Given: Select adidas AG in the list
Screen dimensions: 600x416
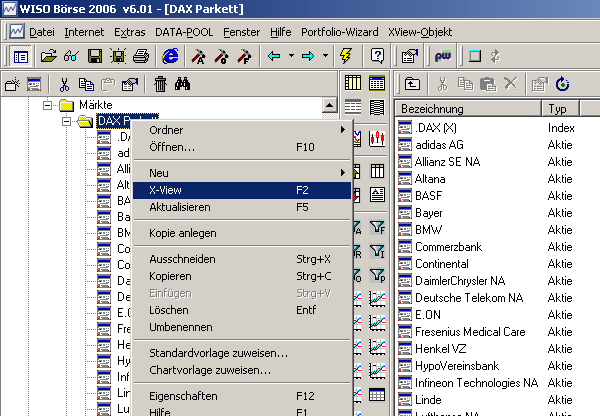Looking at the screenshot, I should [x=439, y=145].
